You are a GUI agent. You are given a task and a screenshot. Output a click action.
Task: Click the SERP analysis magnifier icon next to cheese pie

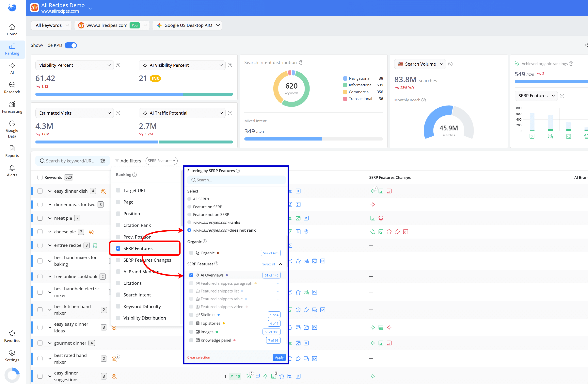tap(91, 232)
